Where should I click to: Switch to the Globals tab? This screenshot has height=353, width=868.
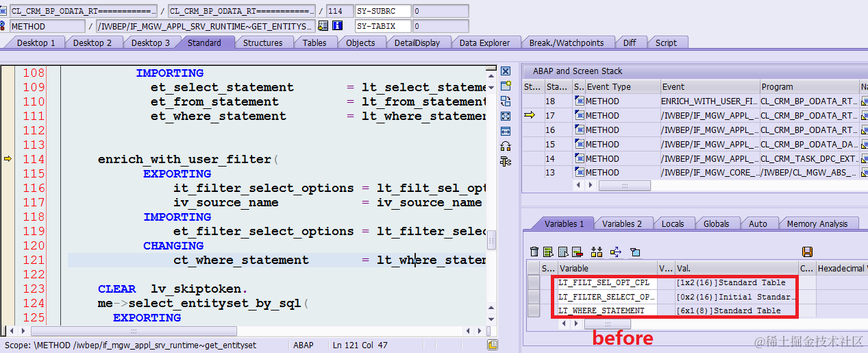tap(716, 223)
